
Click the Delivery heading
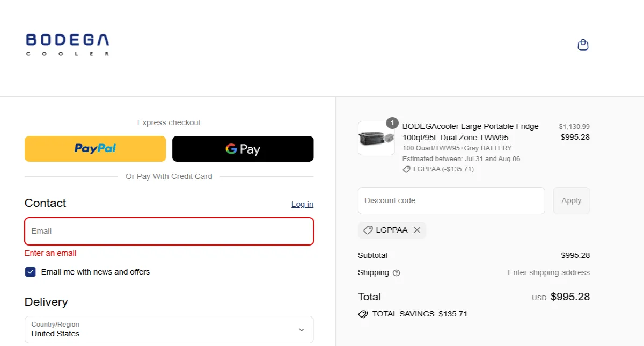tap(46, 302)
